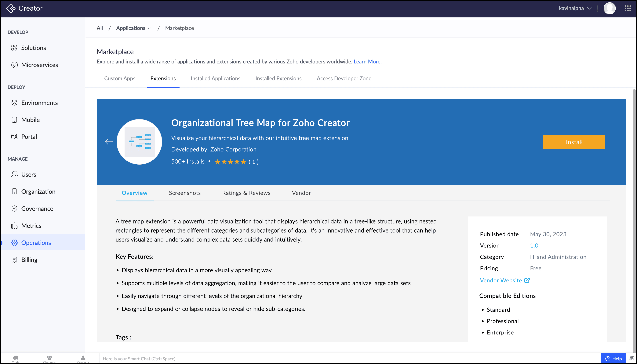This screenshot has height=364, width=637.
Task: Switch to the Screenshots tab
Action: [x=185, y=193]
